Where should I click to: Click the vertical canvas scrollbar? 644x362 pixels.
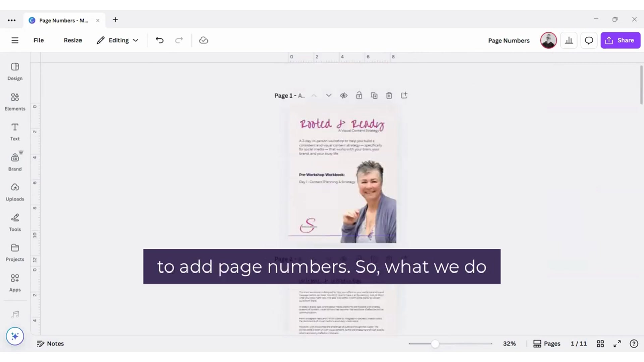click(x=641, y=85)
